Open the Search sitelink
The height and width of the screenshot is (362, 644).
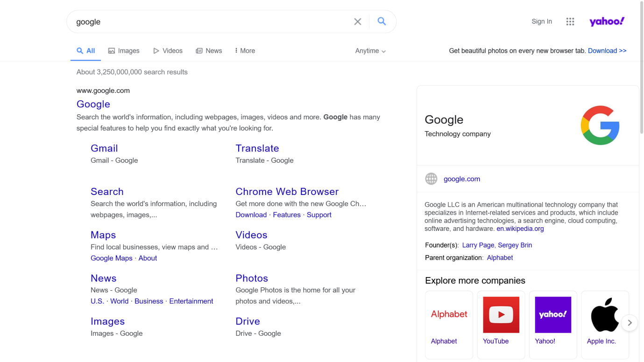pyautogui.click(x=107, y=192)
